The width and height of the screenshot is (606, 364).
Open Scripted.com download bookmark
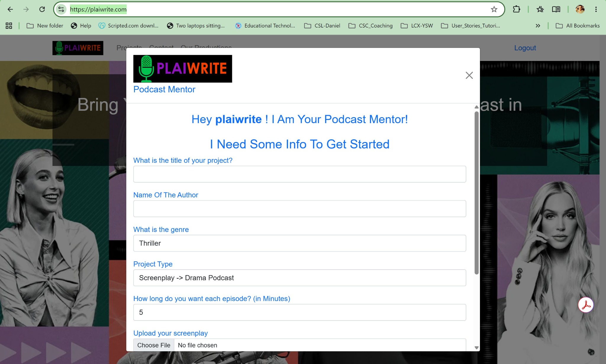(129, 26)
